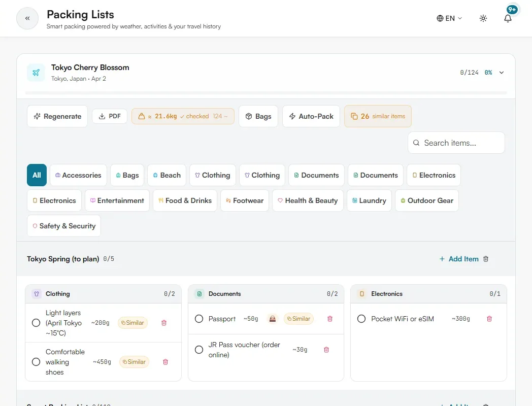The width and height of the screenshot is (532, 406).
Task: Delete the Tokyo Spring list trash icon
Action: tap(486, 259)
